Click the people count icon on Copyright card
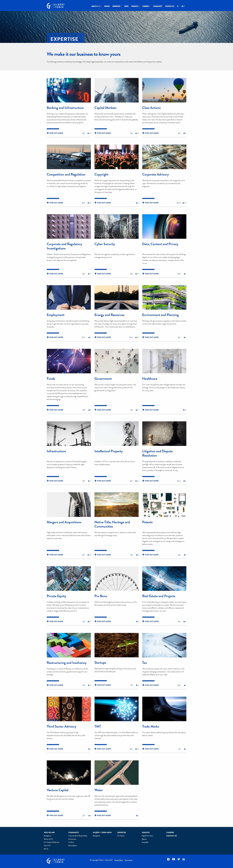 point(137,203)
